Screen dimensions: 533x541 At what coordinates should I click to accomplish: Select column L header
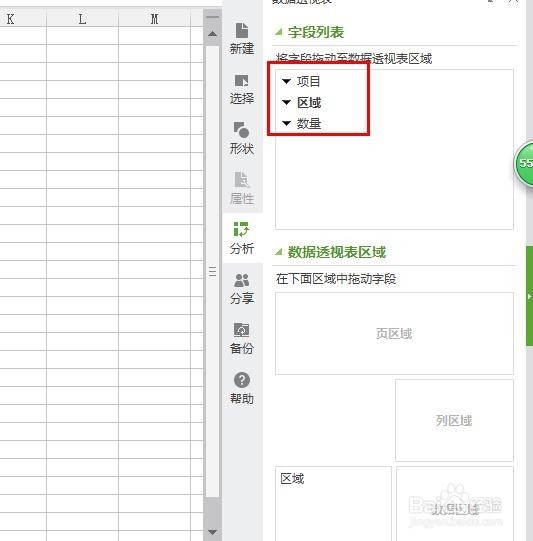click(x=82, y=19)
